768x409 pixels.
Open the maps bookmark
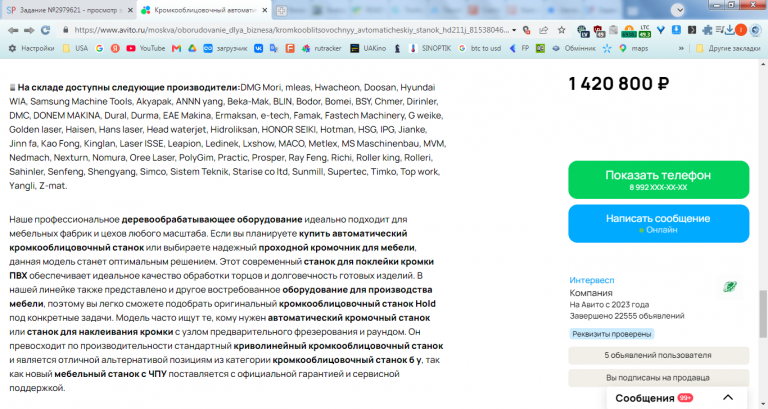633,48
